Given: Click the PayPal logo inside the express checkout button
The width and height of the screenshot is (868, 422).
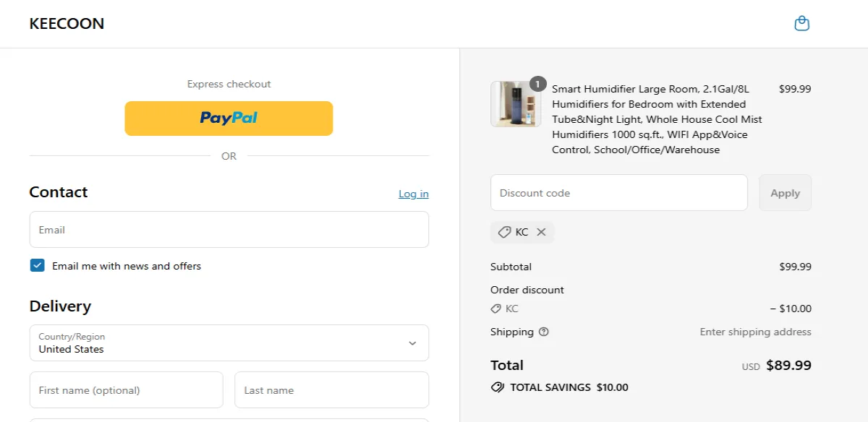Looking at the screenshot, I should (228, 118).
